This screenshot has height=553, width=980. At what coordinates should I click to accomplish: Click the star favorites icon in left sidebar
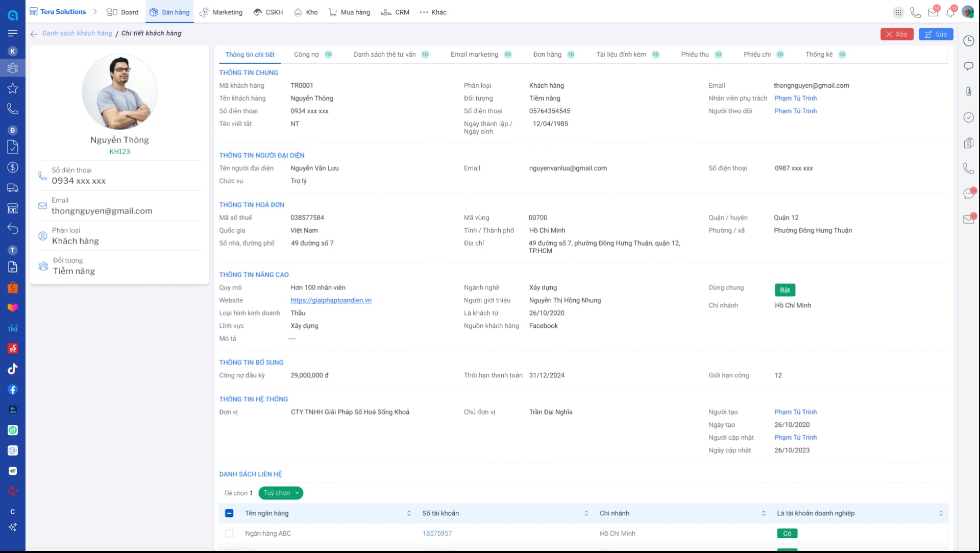pos(13,88)
